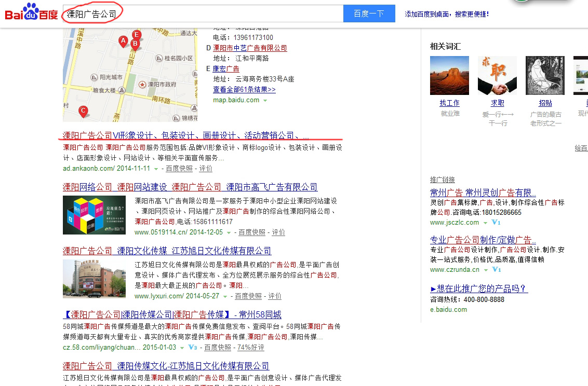The image size is (588, 386).
Task: Click map marker B
Action: pyautogui.click(x=135, y=44)
